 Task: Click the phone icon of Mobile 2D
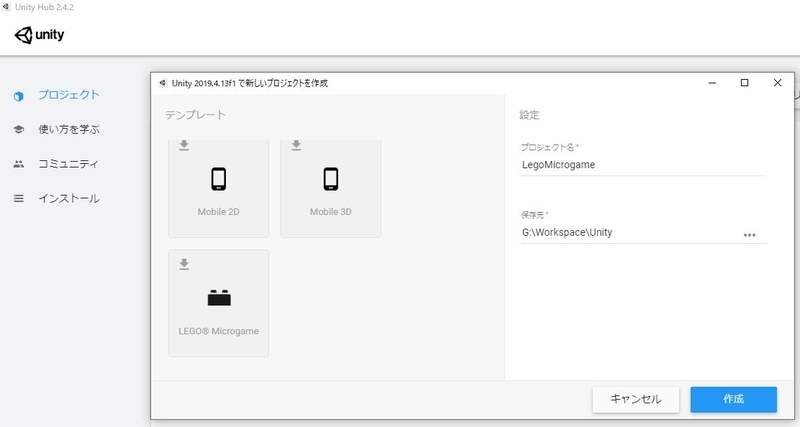click(x=218, y=179)
